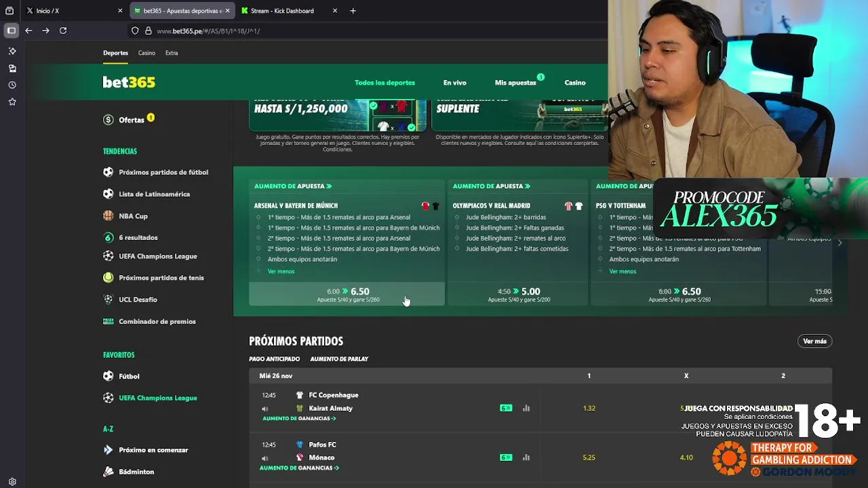Click the UCL Desafío ball icon
This screenshot has height=488, width=868.
click(108, 299)
